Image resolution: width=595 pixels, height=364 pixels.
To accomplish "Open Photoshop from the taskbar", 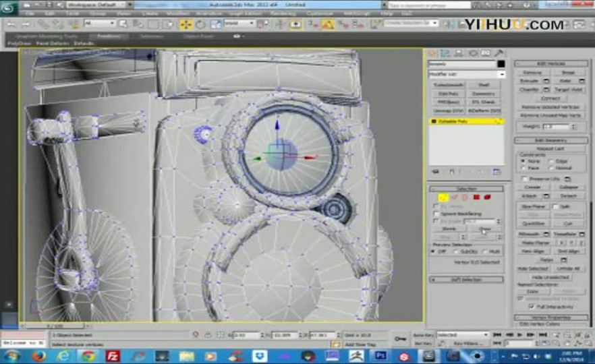I will coord(380,356).
